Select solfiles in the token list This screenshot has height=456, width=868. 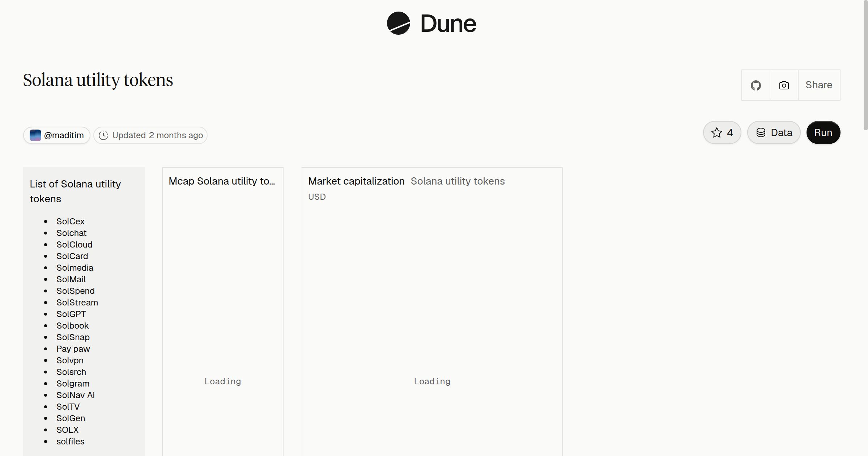(71, 442)
